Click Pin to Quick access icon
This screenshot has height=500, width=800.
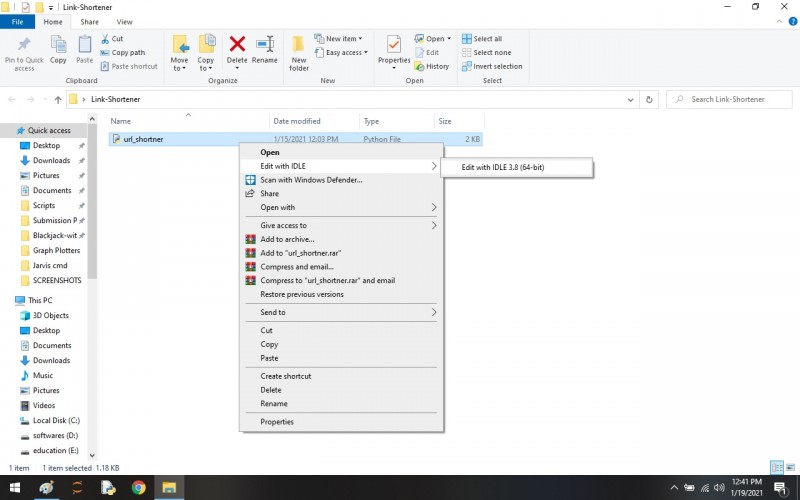click(24, 44)
